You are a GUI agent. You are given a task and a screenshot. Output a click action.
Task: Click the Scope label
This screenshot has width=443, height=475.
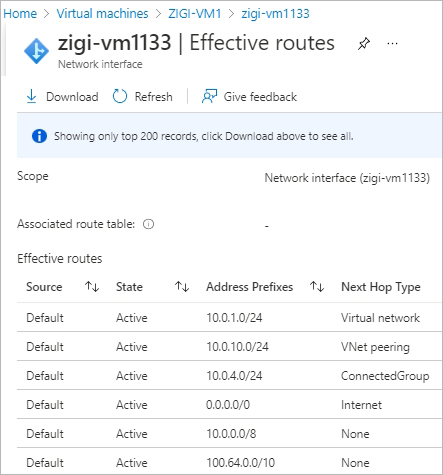(x=33, y=176)
